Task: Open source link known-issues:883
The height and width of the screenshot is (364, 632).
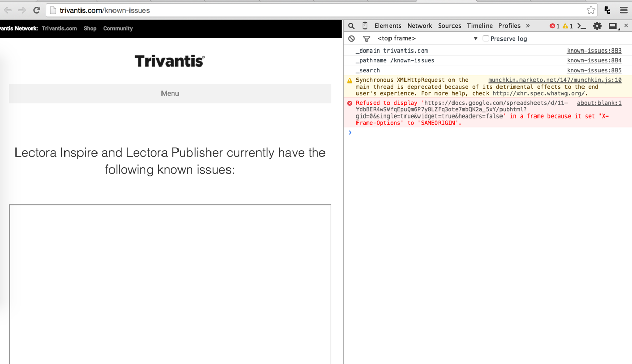Action: click(594, 51)
